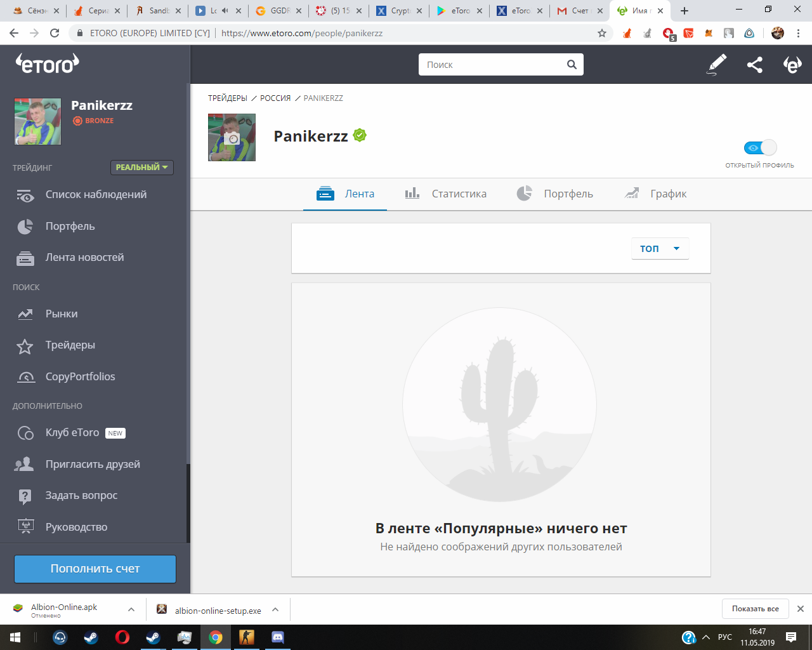Click the PANIKERZZ breadcrumb text

pos(324,98)
